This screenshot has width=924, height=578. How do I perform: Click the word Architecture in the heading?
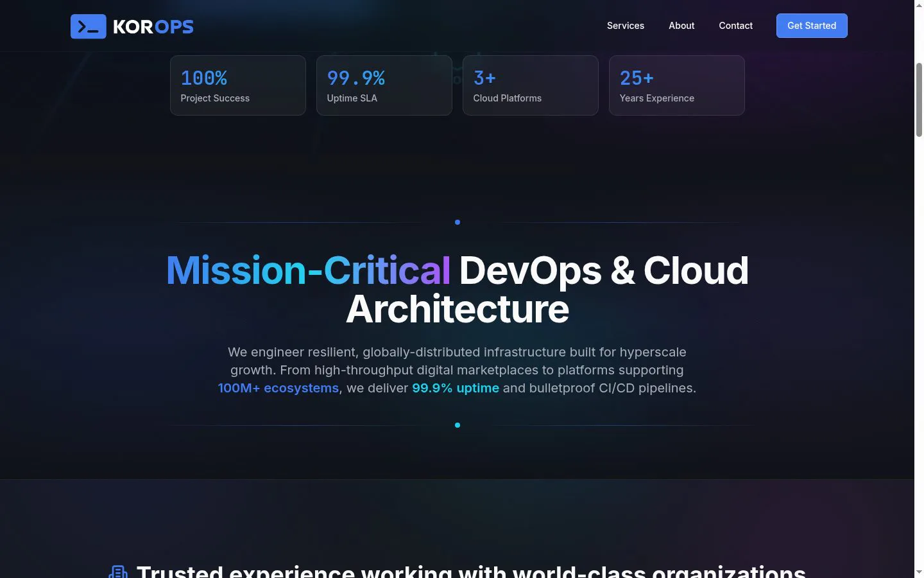pyautogui.click(x=458, y=309)
